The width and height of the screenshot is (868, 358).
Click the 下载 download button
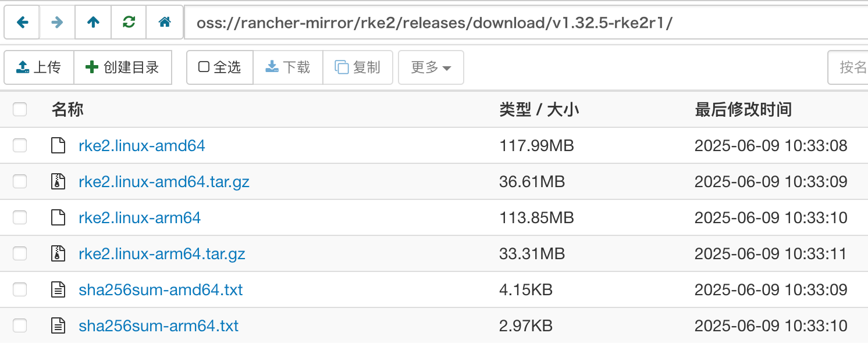288,67
